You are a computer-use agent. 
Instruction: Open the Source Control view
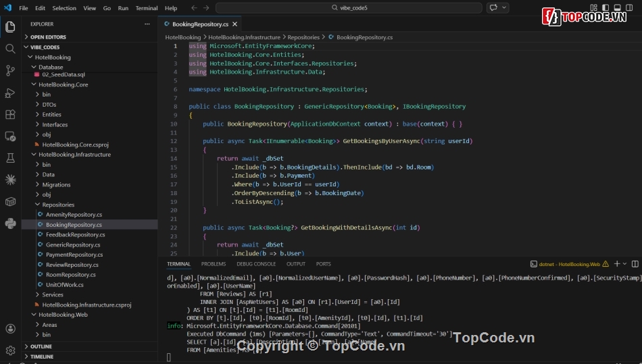(x=10, y=70)
